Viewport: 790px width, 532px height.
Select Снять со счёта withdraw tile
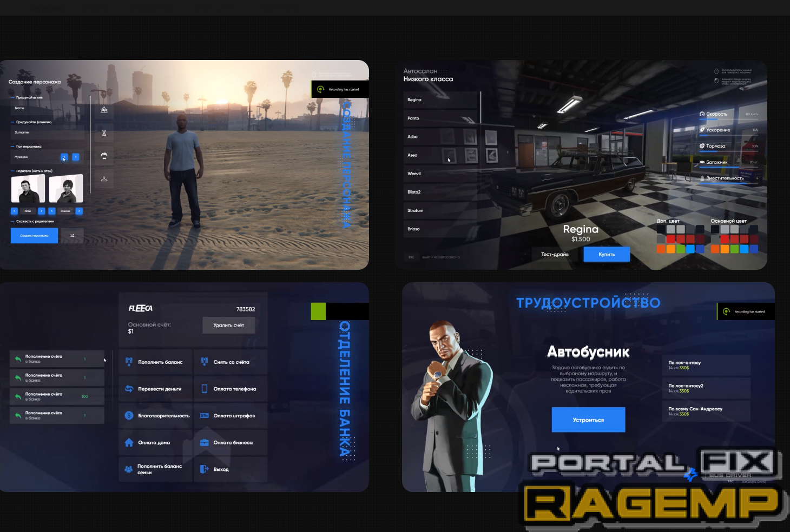231,362
